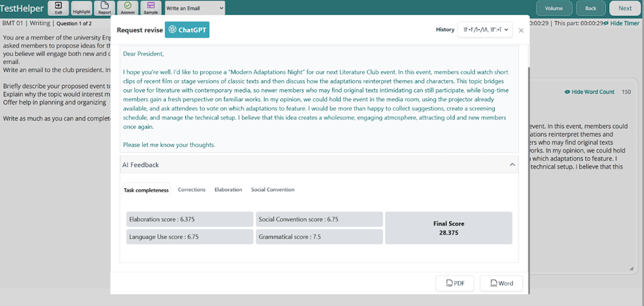Screen dimensions: 644x306
Task: Toggle Hide Timer eye icon
Action: click(x=606, y=23)
